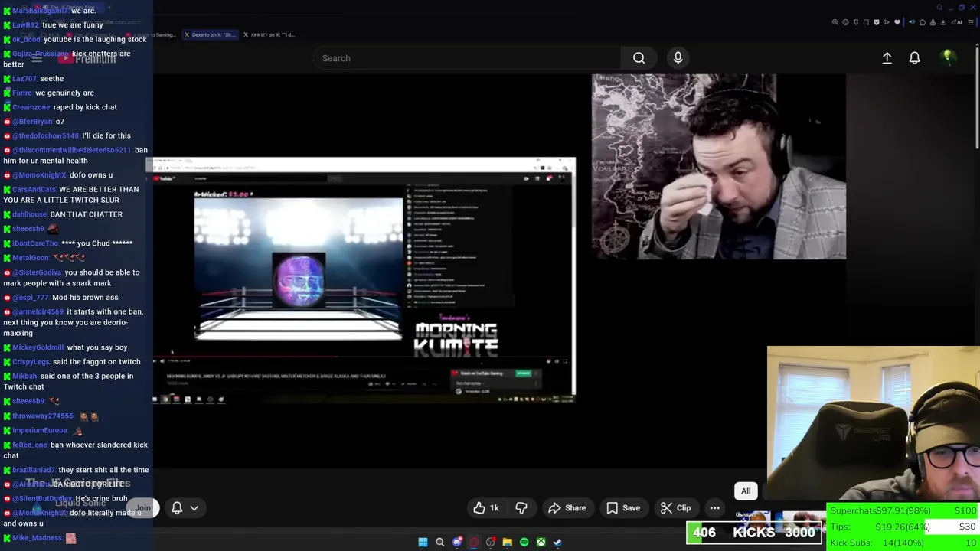Select the All filter chip

pos(746,491)
